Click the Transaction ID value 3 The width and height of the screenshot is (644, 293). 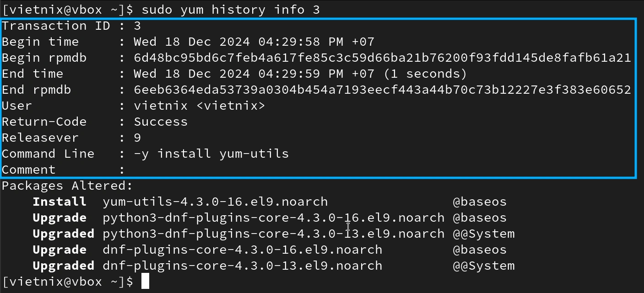tap(137, 26)
